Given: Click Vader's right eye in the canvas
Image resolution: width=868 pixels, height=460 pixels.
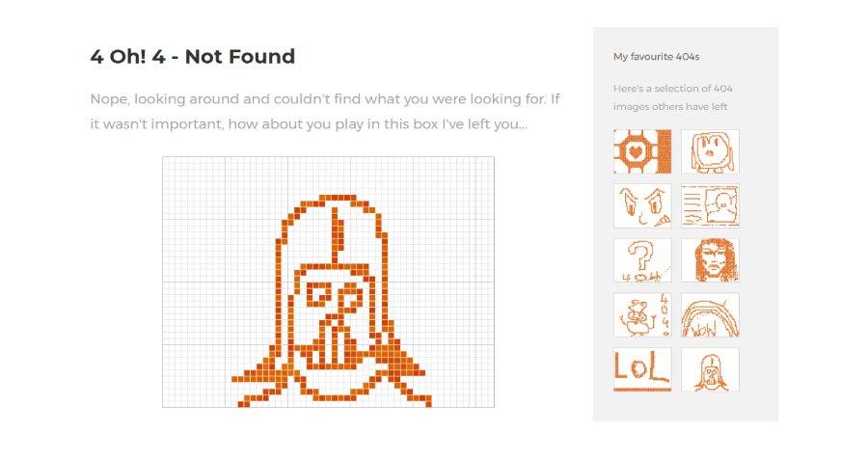Looking at the screenshot, I should tap(350, 298).
